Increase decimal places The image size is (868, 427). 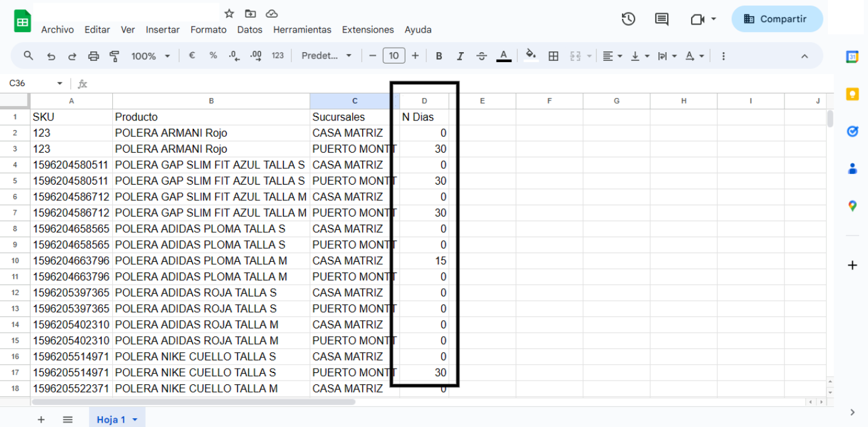(255, 56)
